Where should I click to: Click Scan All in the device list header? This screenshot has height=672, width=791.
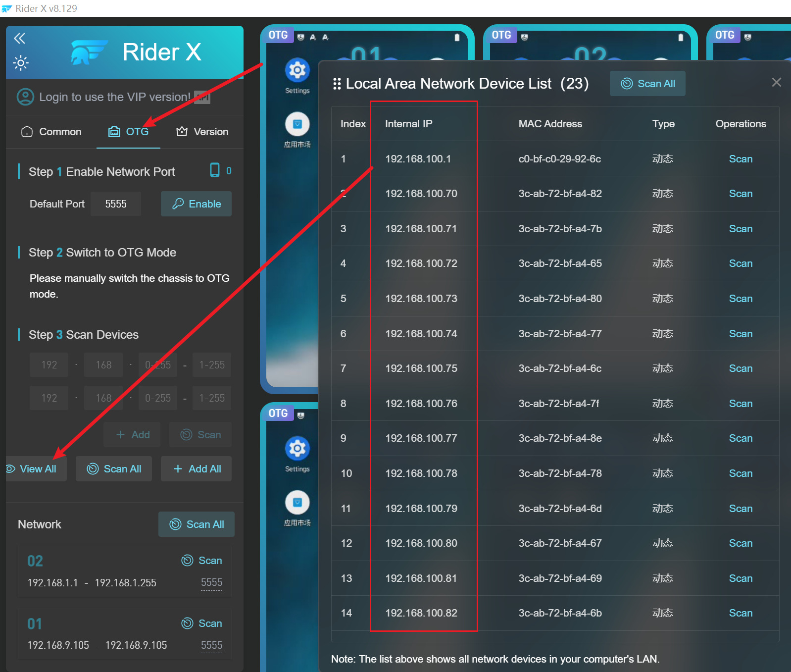point(647,84)
